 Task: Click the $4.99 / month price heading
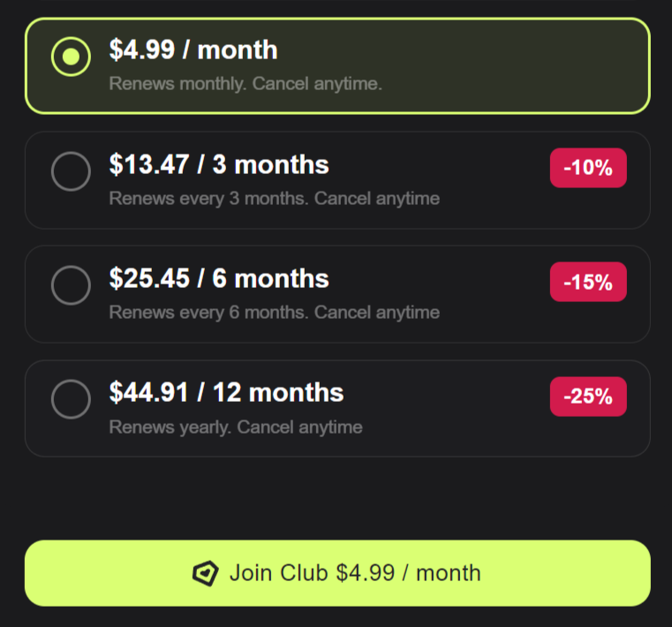click(x=193, y=50)
